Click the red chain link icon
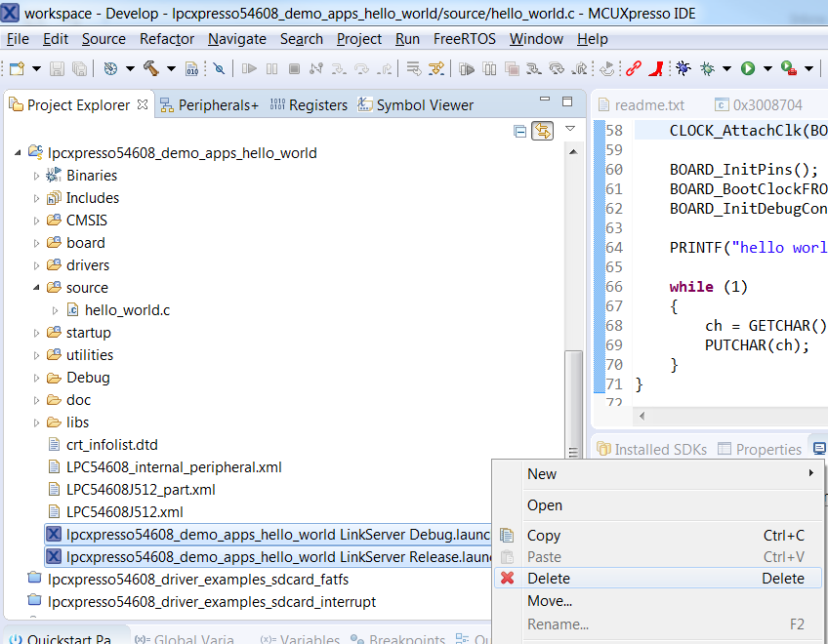Image resolution: width=828 pixels, height=644 pixels. pos(633,68)
